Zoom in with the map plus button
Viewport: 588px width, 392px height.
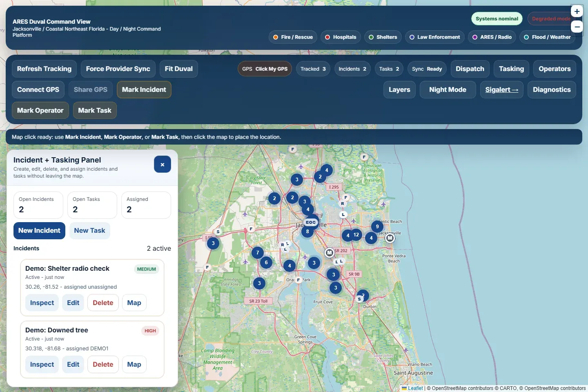(x=577, y=11)
